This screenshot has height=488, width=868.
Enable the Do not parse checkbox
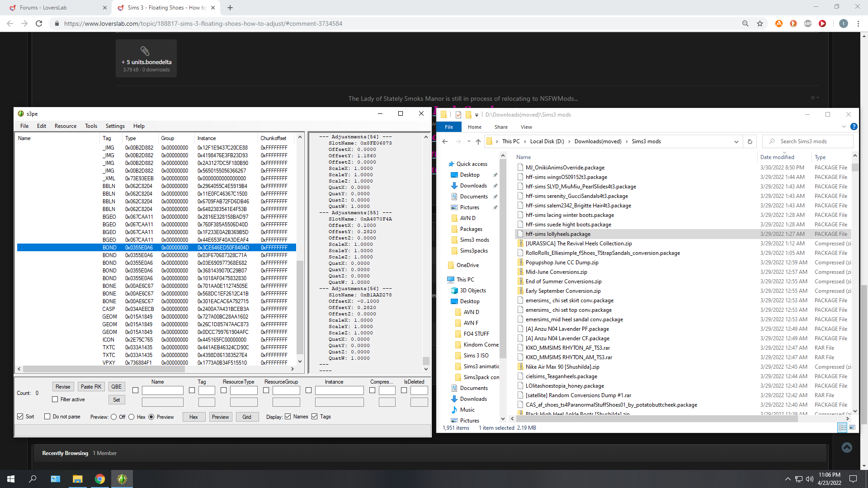pyautogui.click(x=47, y=417)
